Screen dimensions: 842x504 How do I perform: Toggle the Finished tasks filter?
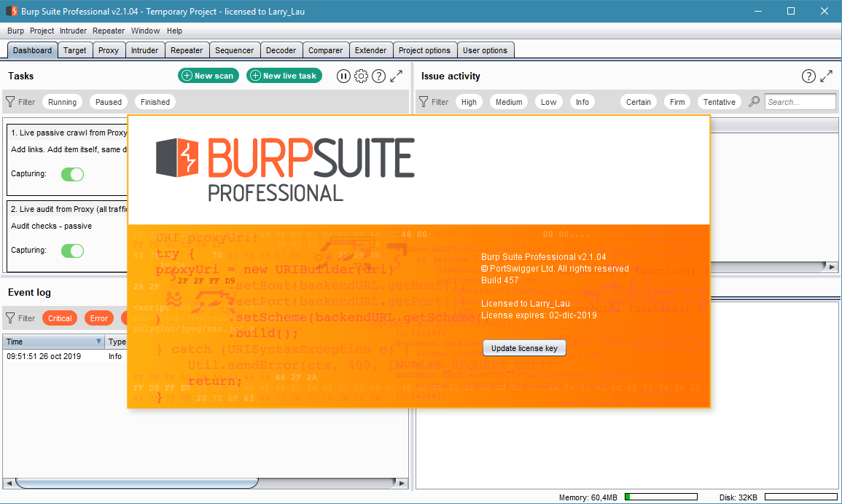coord(155,102)
